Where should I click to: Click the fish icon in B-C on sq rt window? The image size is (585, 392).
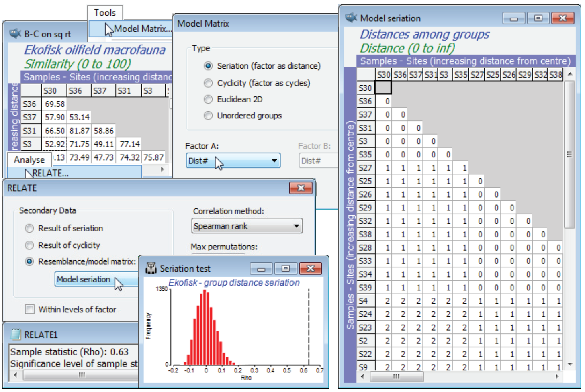(15, 34)
